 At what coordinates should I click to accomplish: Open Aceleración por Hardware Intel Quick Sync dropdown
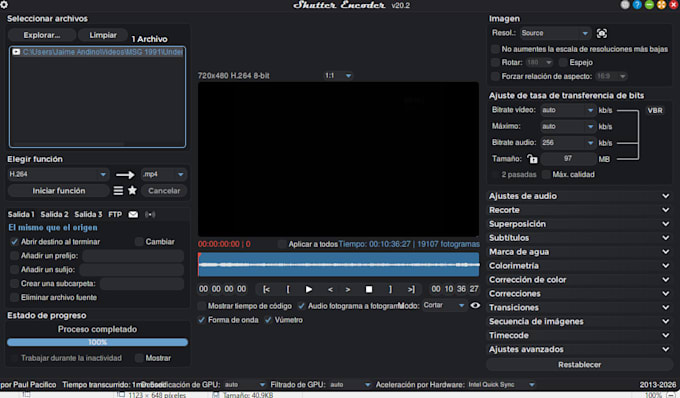tap(501, 385)
